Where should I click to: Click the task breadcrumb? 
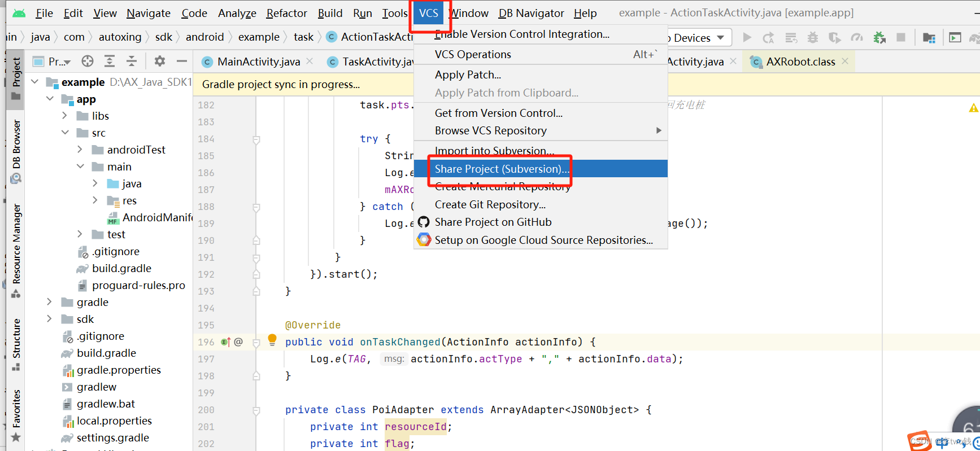pyautogui.click(x=303, y=37)
